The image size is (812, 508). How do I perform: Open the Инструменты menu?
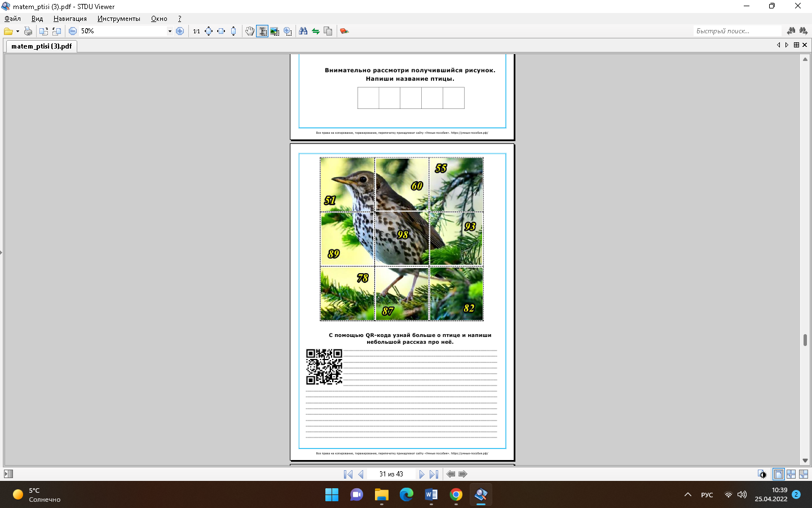coord(118,19)
